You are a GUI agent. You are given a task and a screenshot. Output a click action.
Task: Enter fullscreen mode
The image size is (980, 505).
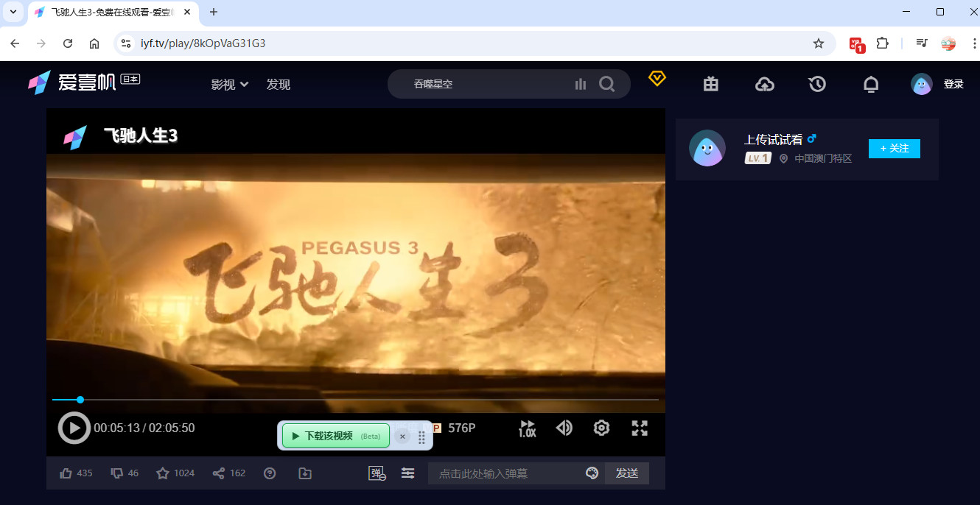(640, 428)
